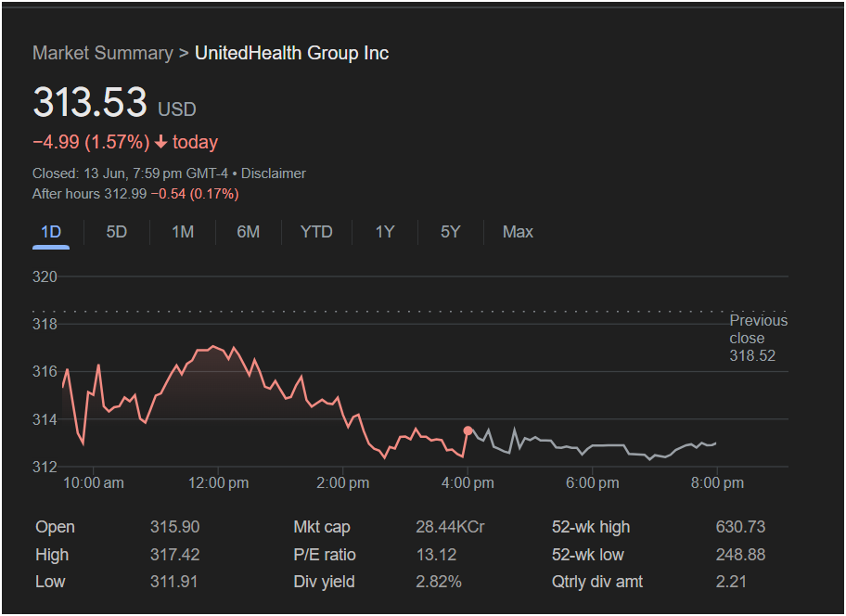846x616 pixels.
Task: Click the −4.99 (1.57%) change value
Action: coord(91,142)
